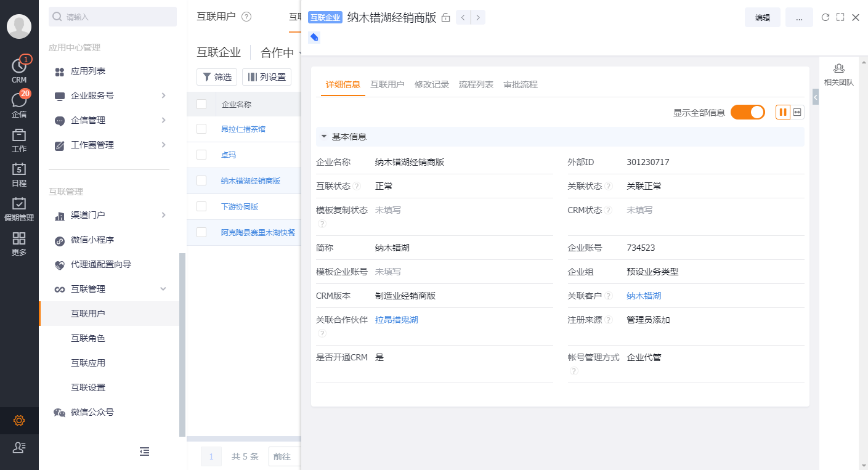Check the box for 下游协同版
868x470 pixels.
(x=201, y=206)
